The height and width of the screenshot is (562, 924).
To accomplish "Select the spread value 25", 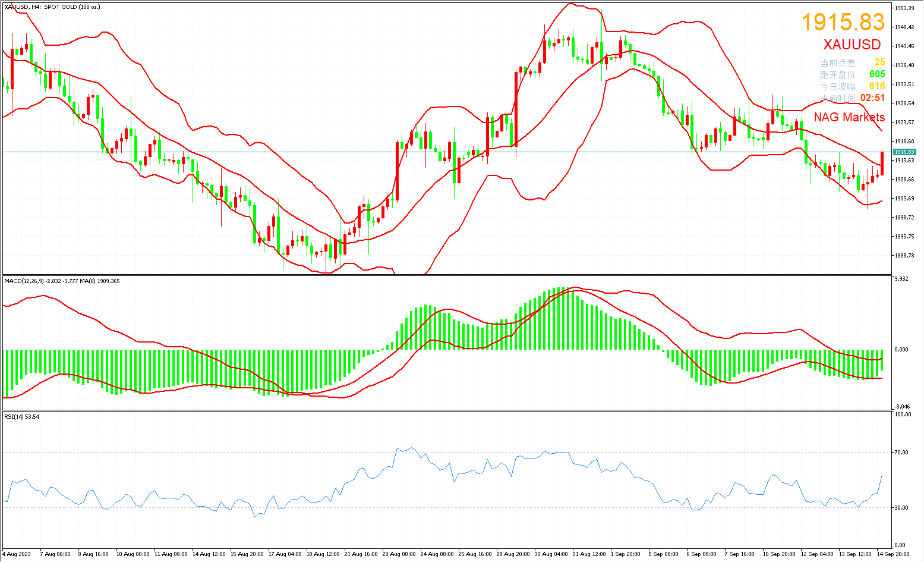I will coord(879,62).
